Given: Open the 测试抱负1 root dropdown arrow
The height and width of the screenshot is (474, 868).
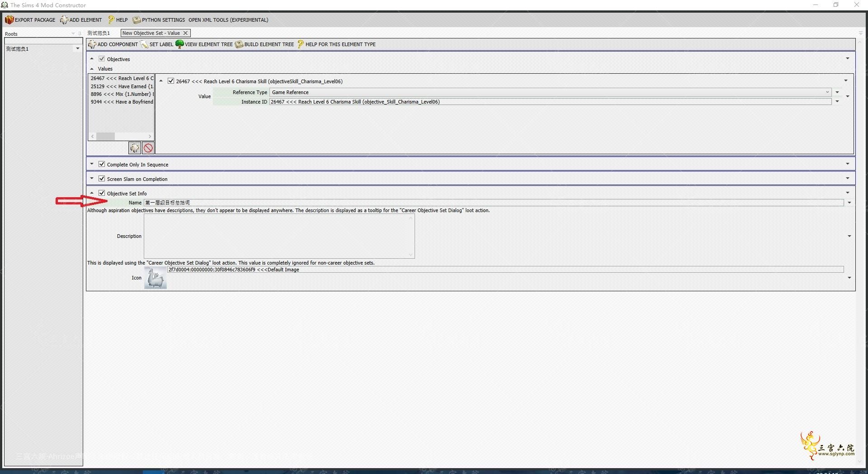Looking at the screenshot, I should tap(78, 49).
